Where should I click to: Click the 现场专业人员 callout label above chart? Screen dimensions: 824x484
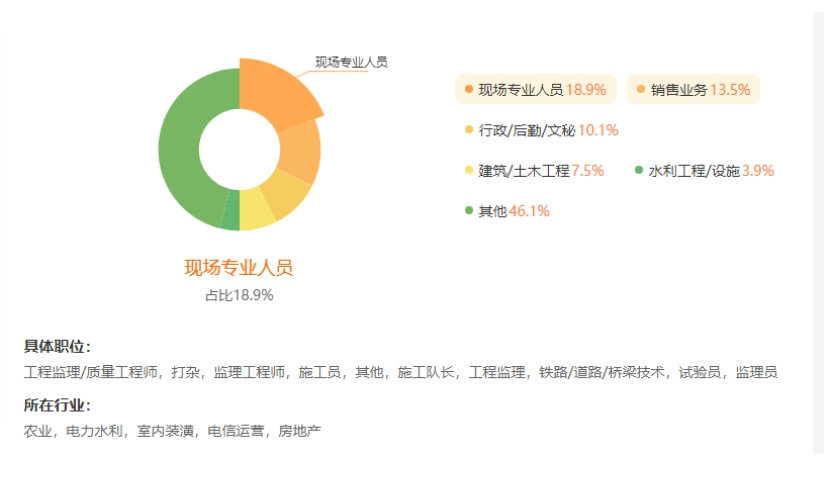pos(351,62)
